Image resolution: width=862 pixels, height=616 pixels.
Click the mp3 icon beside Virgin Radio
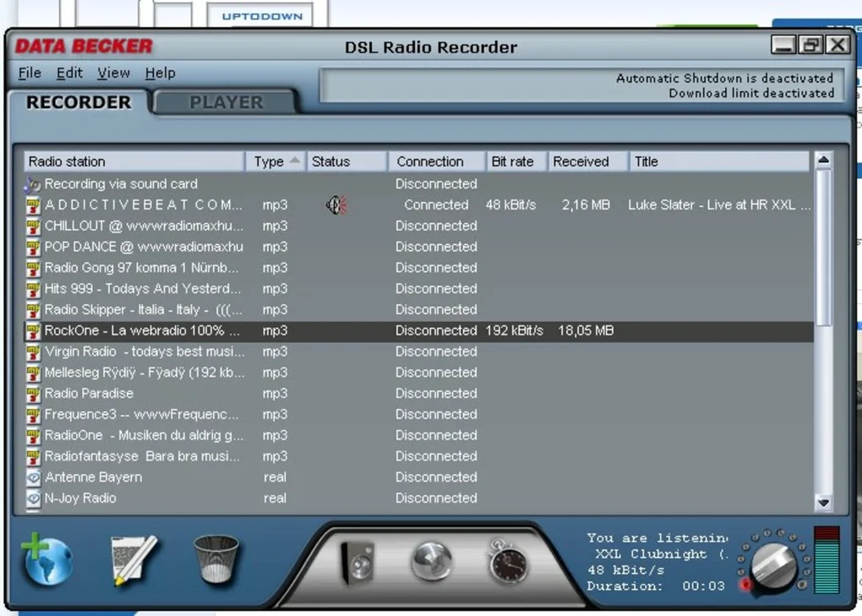coord(33,352)
